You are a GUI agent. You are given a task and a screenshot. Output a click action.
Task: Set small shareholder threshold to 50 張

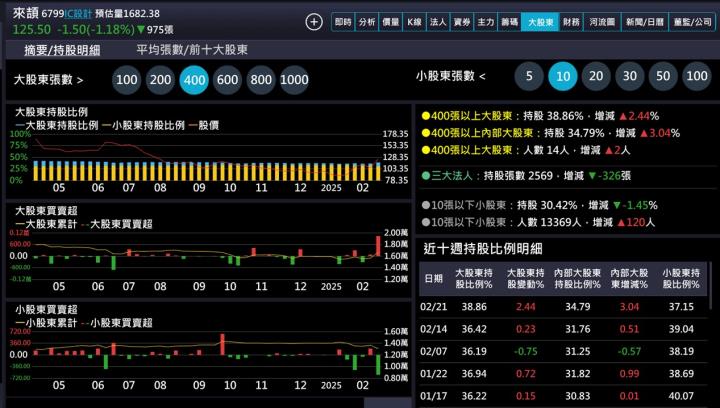(663, 76)
